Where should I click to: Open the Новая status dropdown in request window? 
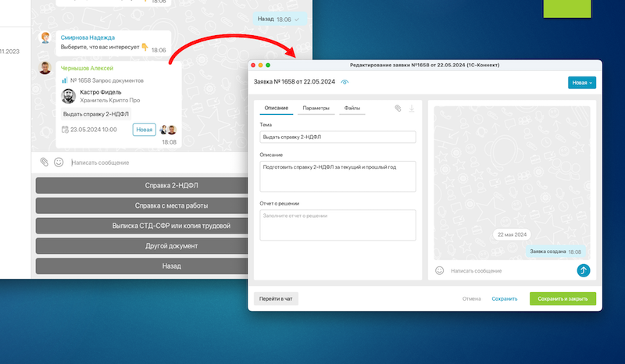581,82
